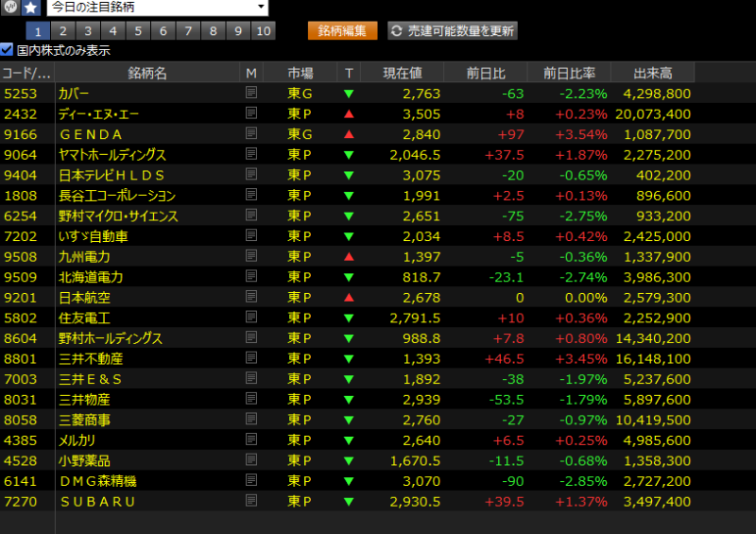Open memo icon for 三井不動産 row
The height and width of the screenshot is (534, 756).
point(251,358)
